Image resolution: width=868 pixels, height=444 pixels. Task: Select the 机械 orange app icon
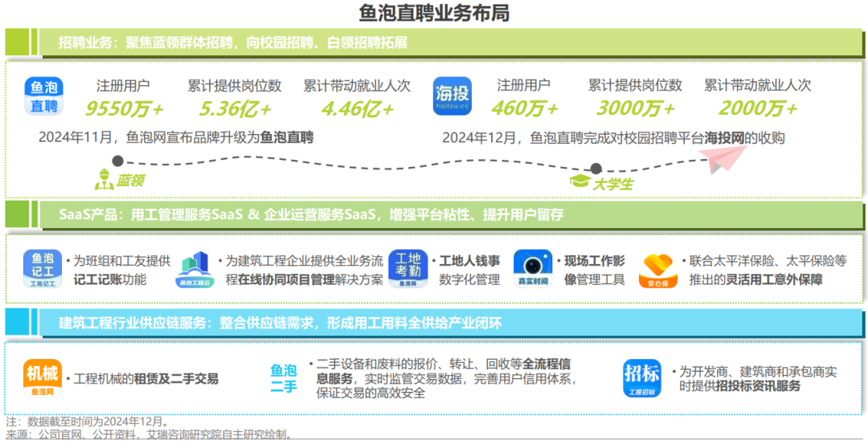coord(43,378)
